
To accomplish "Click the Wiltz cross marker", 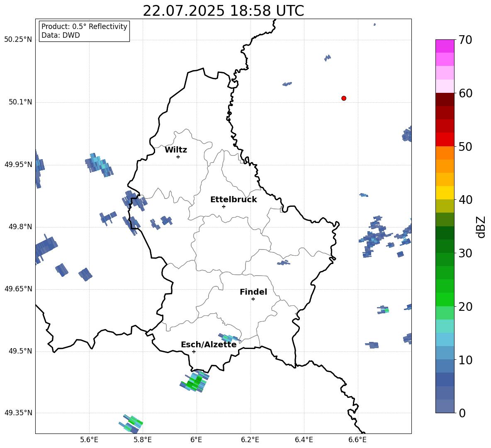I will [x=178, y=157].
